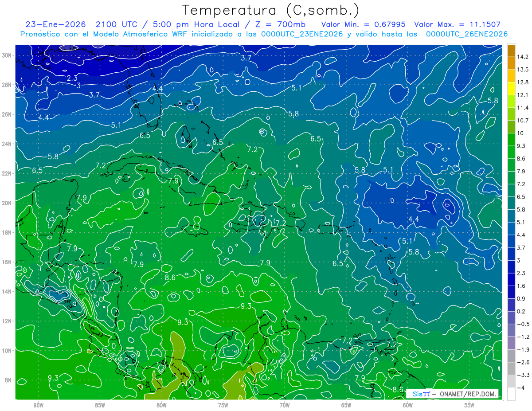Click legend value '-0.5'
The image size is (532, 411).
(x=523, y=324)
